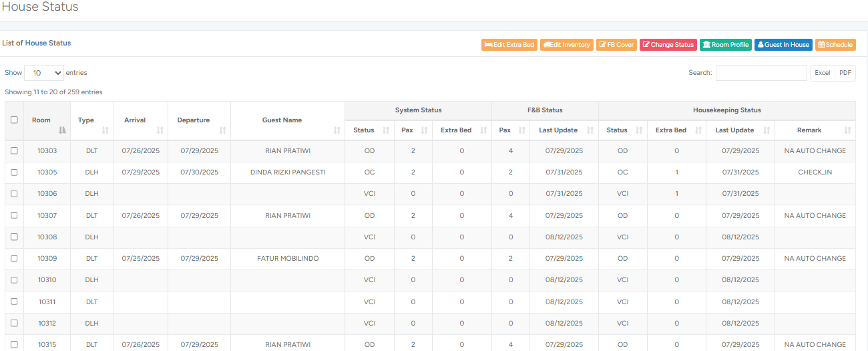Sort System Status 'Status' column icon

386,130
